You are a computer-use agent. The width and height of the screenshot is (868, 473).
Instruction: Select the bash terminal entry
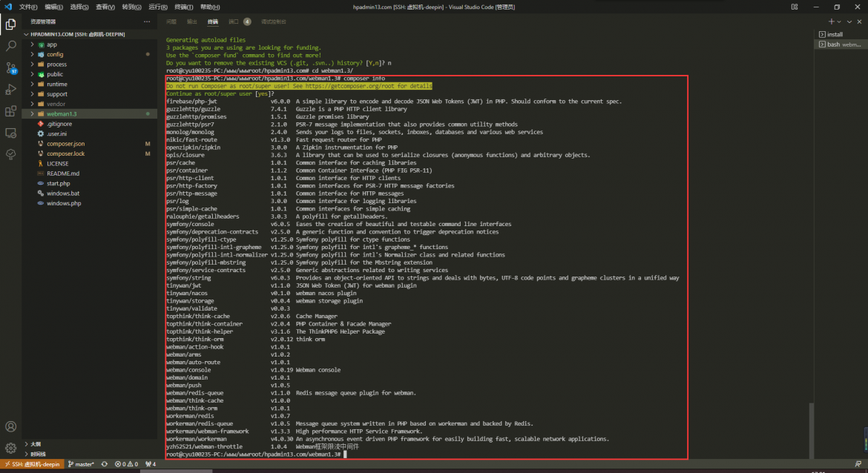coord(841,44)
